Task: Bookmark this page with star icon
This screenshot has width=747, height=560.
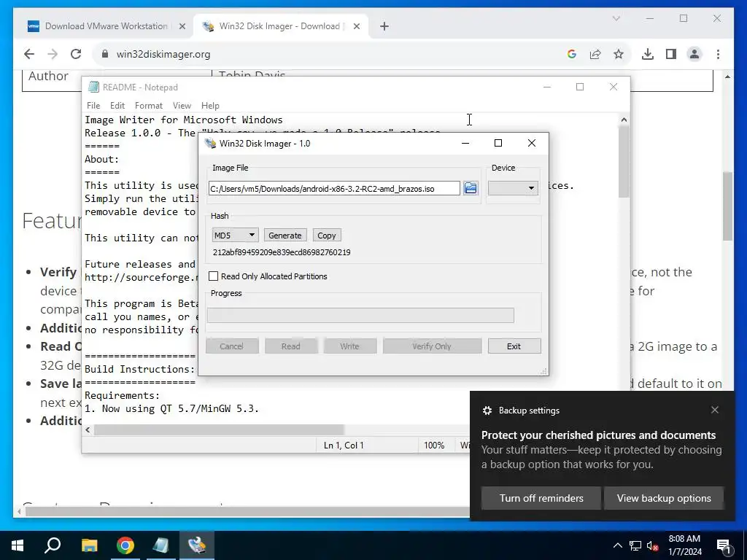Action: 619,54
